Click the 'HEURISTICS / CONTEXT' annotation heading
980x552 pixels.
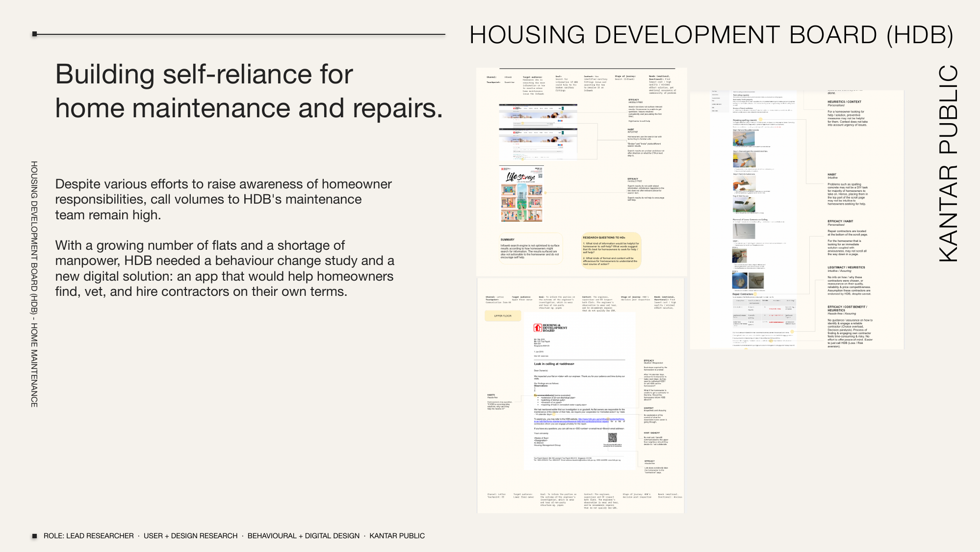coord(844,102)
